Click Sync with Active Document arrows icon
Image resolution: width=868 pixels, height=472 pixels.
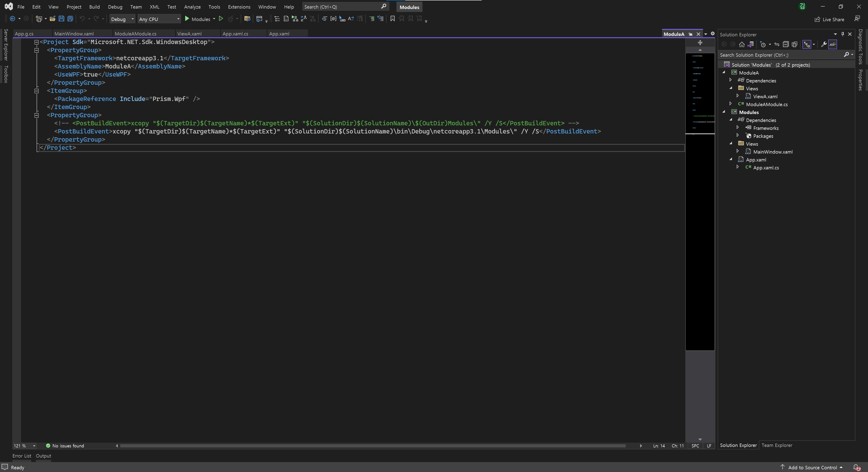click(777, 44)
